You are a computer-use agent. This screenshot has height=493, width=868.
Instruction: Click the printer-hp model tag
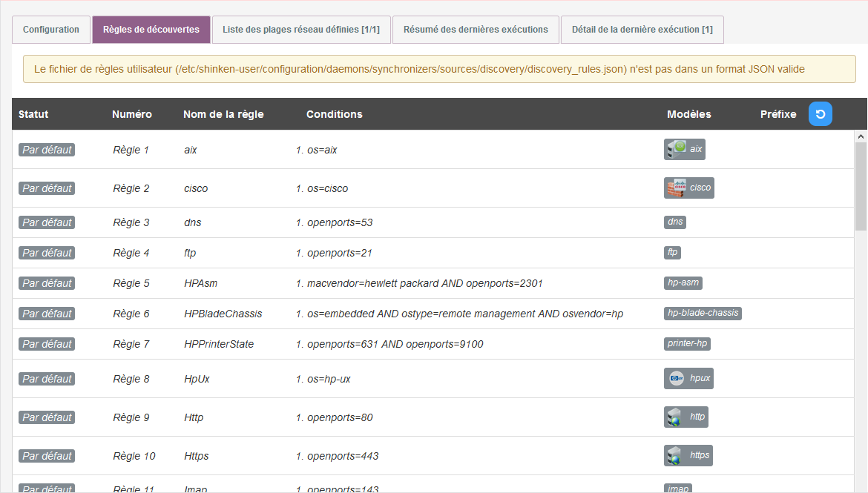pos(688,344)
